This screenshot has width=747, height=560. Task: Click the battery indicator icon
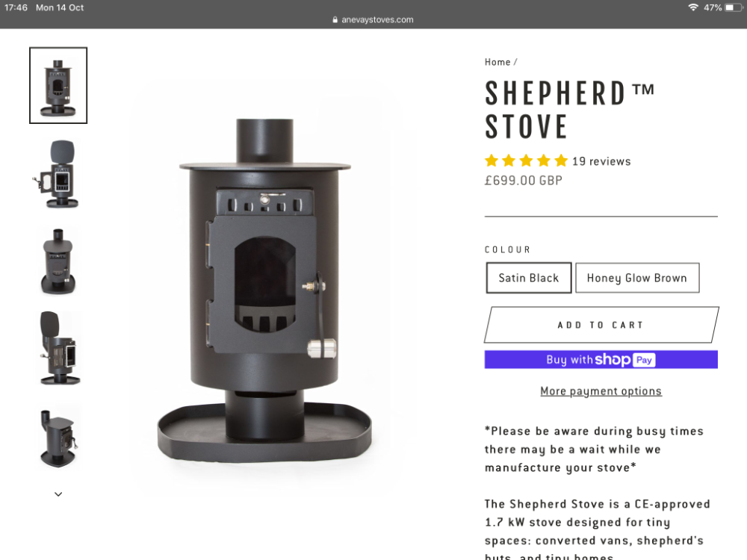click(733, 7)
